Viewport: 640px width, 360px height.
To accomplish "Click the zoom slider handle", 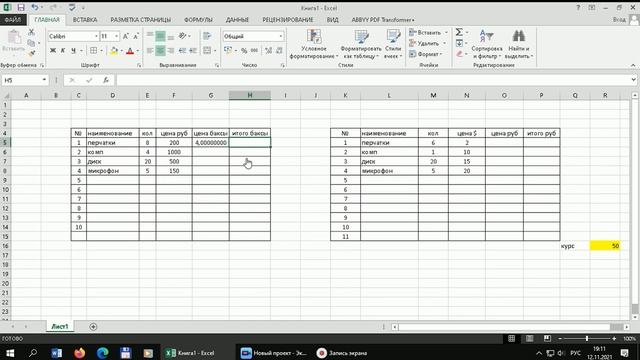I will click(587, 338).
